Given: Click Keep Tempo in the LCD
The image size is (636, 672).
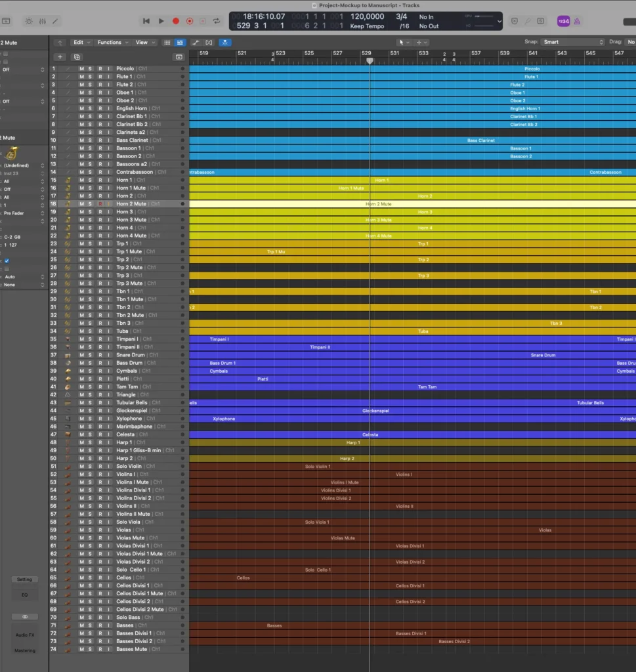Looking at the screenshot, I should pos(367,26).
